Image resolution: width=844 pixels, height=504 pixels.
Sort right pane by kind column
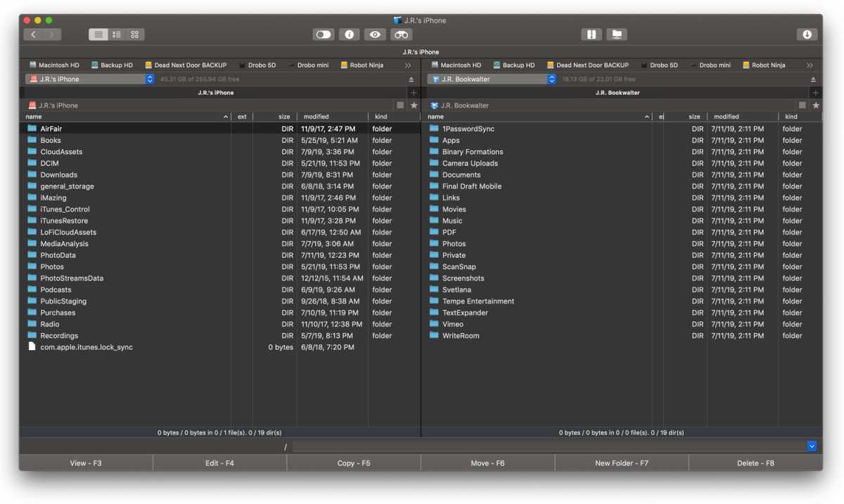[x=800, y=117]
